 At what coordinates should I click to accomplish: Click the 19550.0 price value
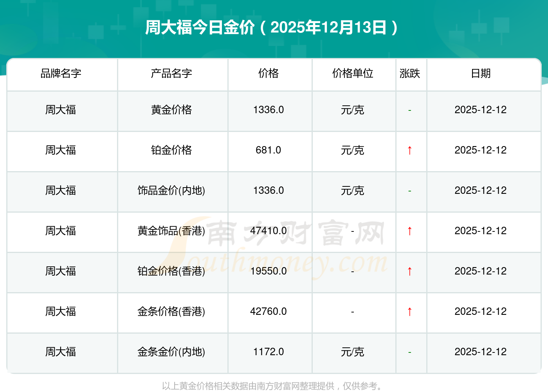(269, 271)
